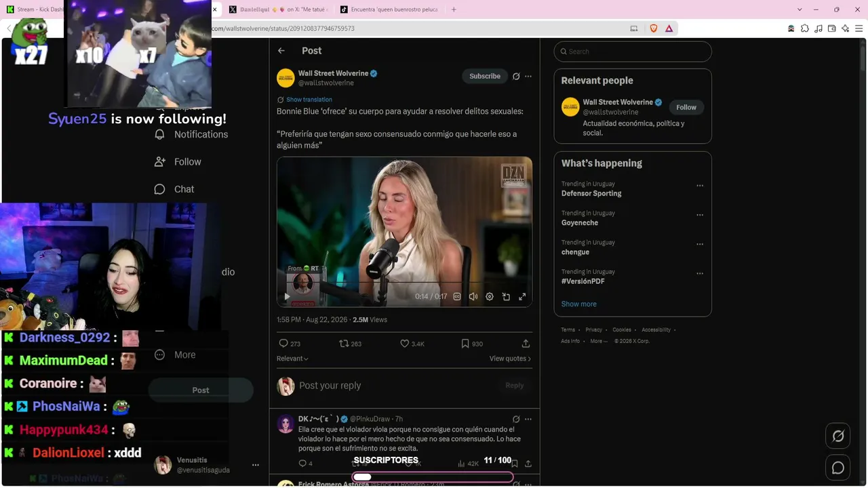Expand the Relevant replies sort dropdown

coord(292,359)
